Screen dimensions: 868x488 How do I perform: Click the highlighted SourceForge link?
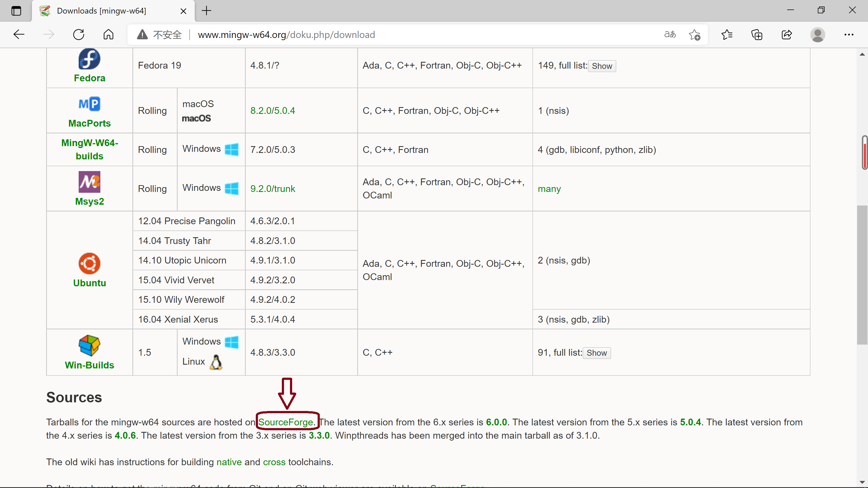(x=285, y=422)
